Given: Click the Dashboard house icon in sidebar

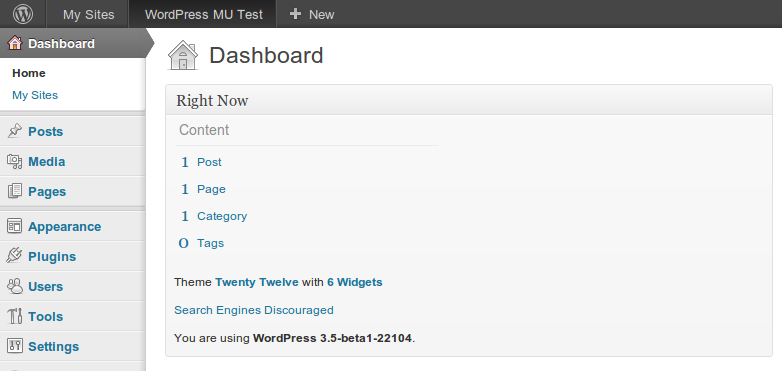Looking at the screenshot, I should 15,43.
